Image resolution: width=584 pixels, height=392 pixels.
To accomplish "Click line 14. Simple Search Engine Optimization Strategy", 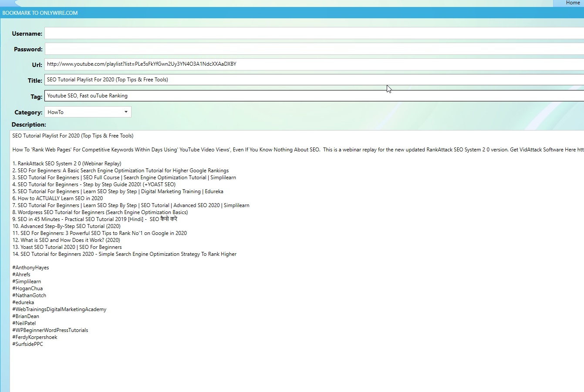I will [x=124, y=254].
